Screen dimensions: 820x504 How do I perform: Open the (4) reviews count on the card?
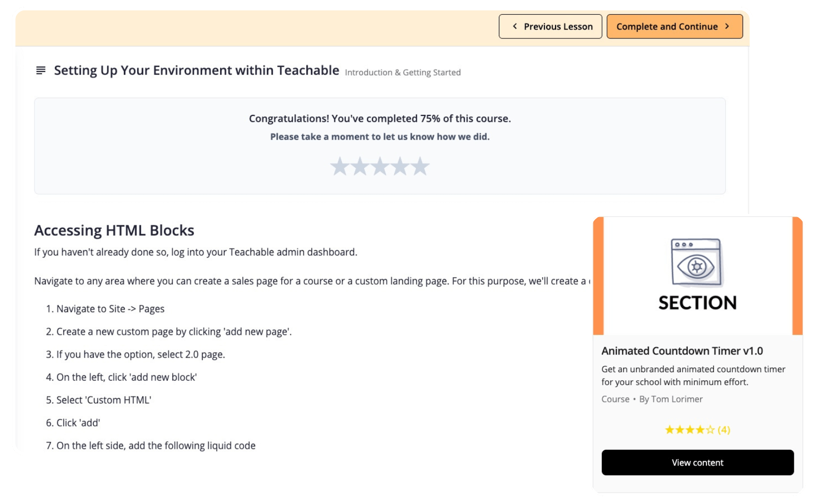(x=722, y=430)
